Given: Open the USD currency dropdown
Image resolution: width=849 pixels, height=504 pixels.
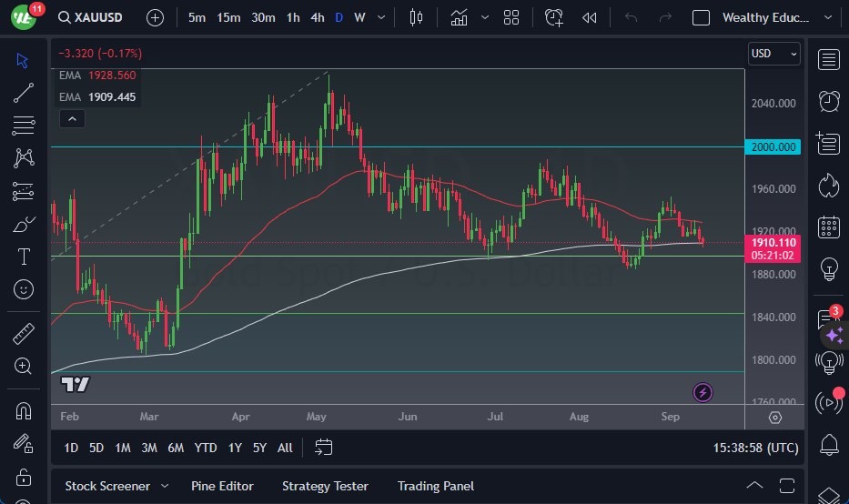Looking at the screenshot, I should [774, 54].
